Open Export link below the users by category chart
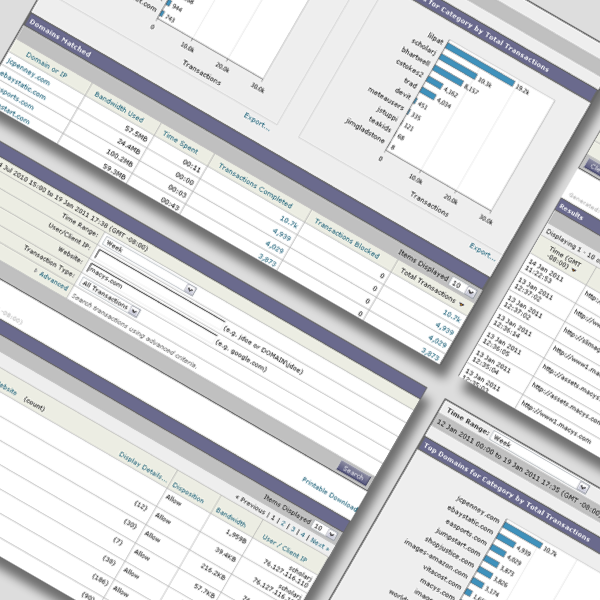Image resolution: width=600 pixels, height=600 pixels. click(x=482, y=251)
